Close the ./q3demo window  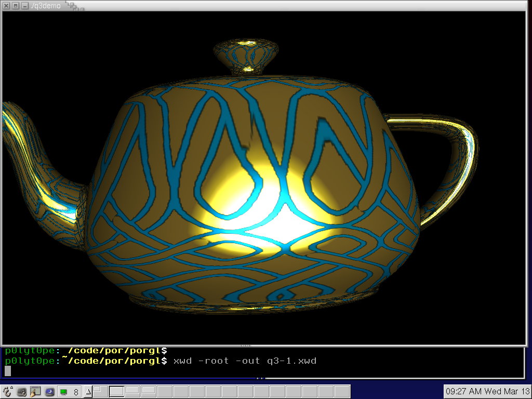(6, 6)
